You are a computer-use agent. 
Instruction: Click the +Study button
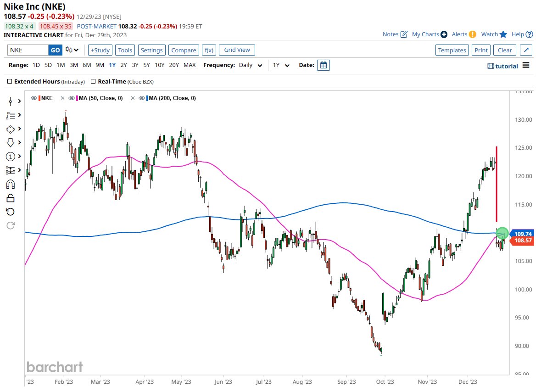pos(100,50)
